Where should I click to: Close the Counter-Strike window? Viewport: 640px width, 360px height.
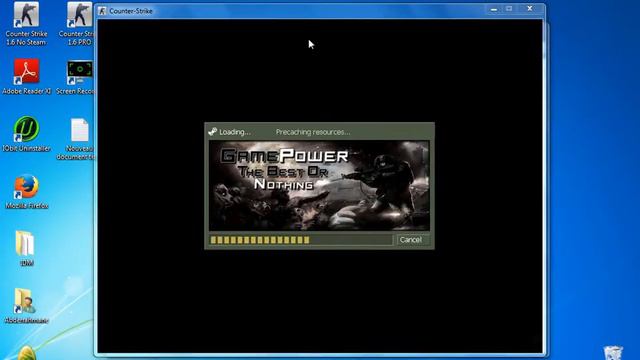[530, 9]
